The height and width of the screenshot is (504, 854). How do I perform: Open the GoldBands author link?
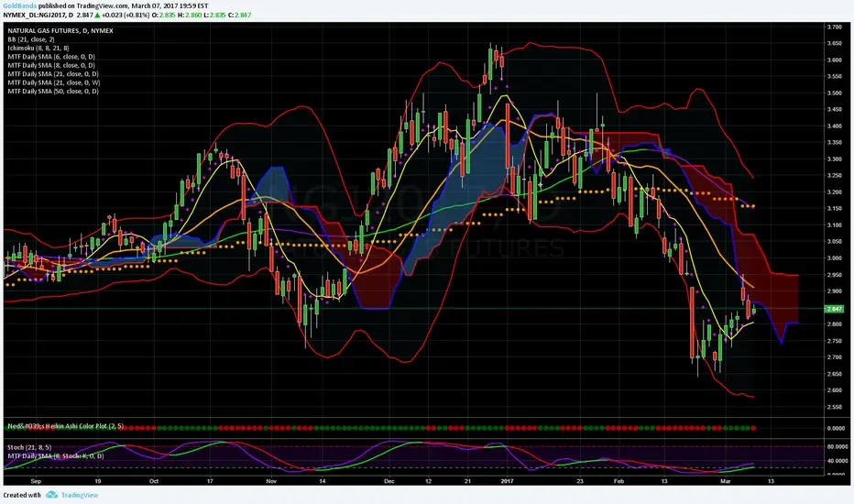tap(19, 6)
